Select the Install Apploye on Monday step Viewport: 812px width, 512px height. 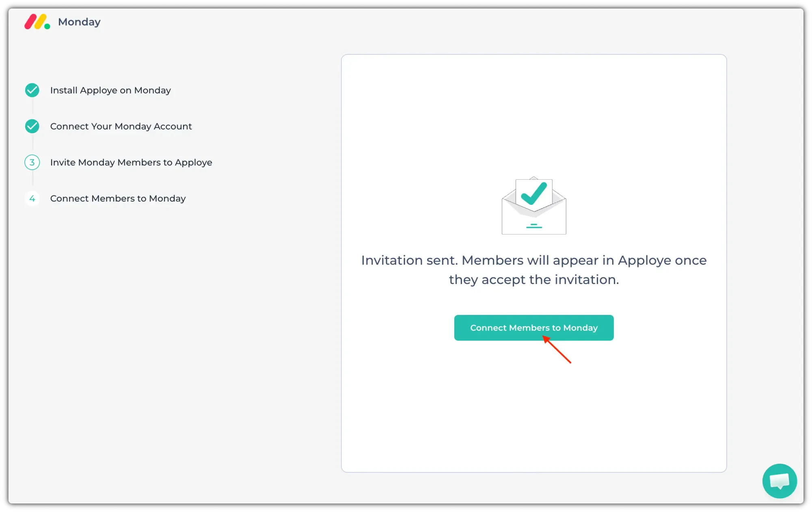[x=110, y=90]
